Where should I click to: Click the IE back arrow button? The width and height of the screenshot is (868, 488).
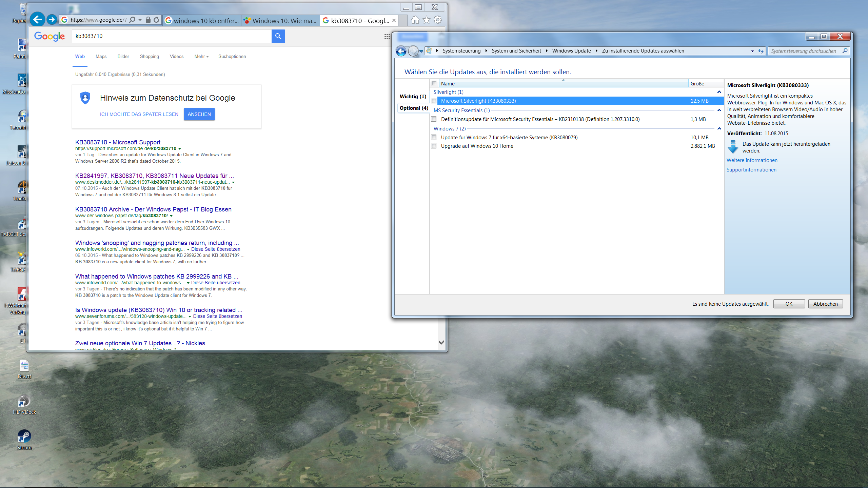tap(38, 19)
